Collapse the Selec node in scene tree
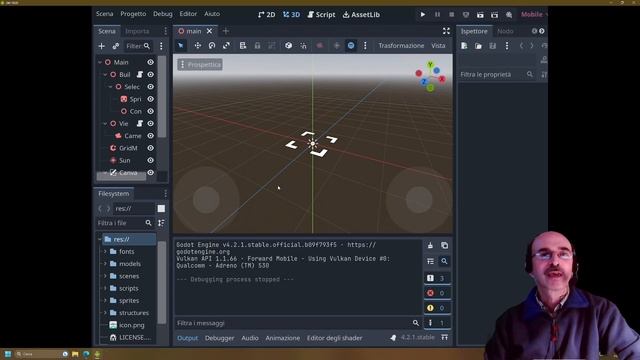This screenshot has height=360, width=640. click(x=111, y=87)
